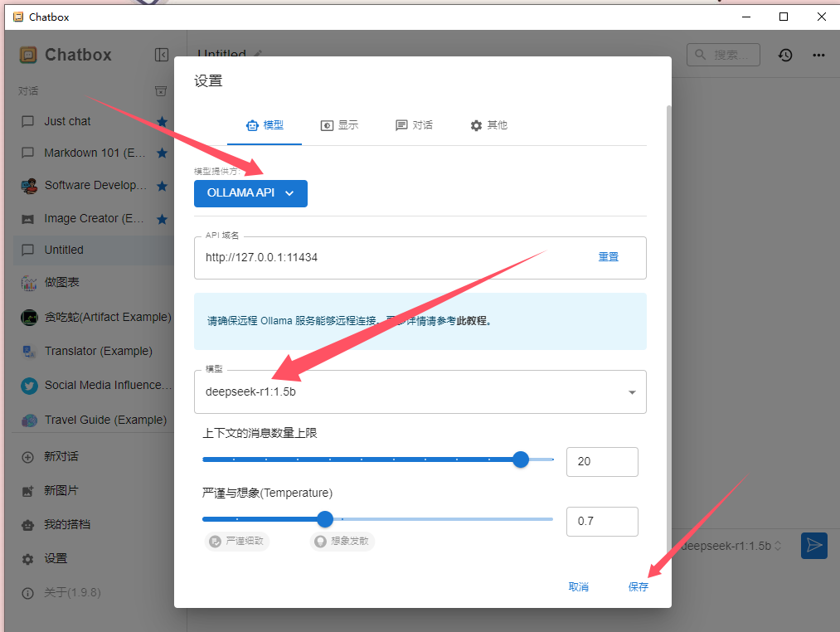Click the send message arrow button
Viewport: 840px width, 632px height.
tap(814, 545)
